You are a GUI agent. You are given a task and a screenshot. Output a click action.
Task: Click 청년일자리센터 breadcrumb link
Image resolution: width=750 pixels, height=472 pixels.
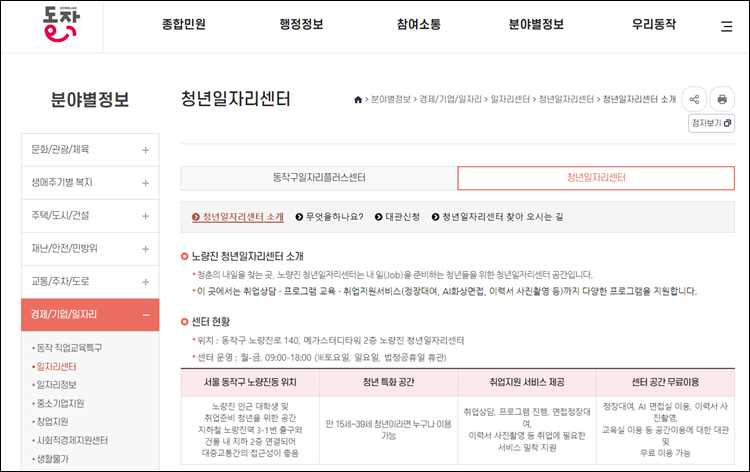pos(566,99)
